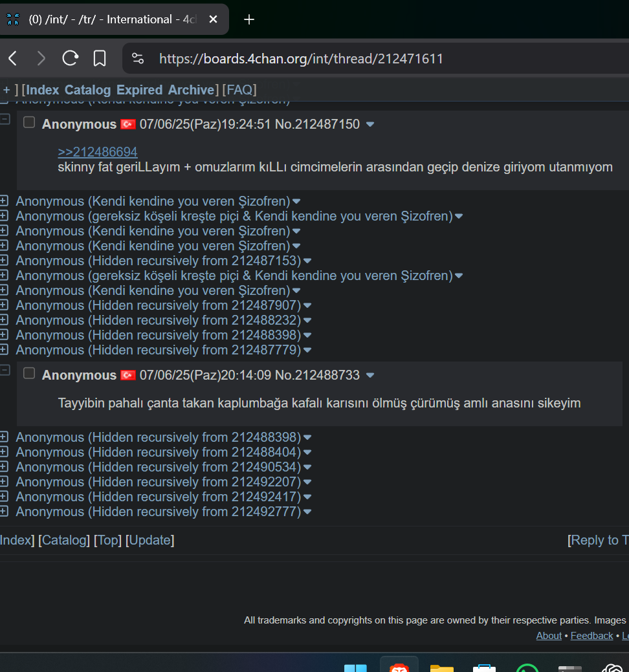Click the post text starting "Tayyibin pahalı çanta"
This screenshot has width=629, height=672.
320,404
